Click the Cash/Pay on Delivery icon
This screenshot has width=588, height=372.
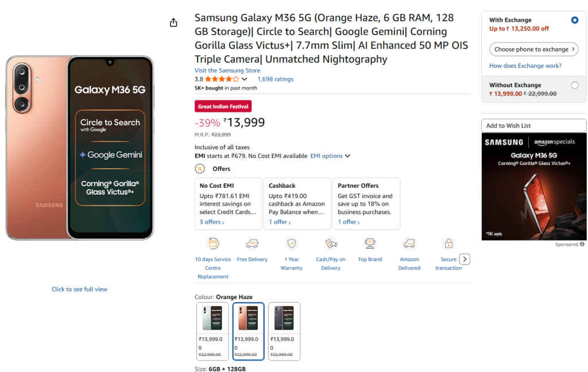pyautogui.click(x=330, y=244)
